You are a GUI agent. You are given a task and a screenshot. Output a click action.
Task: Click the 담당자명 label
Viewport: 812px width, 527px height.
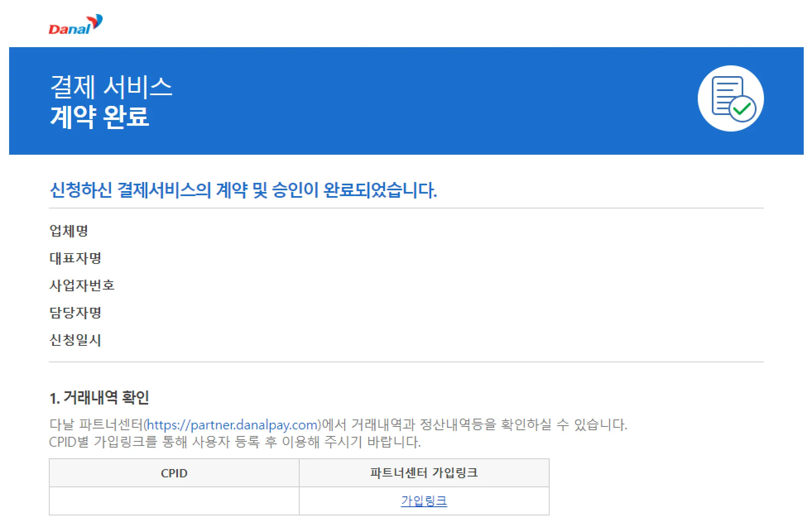click(75, 313)
